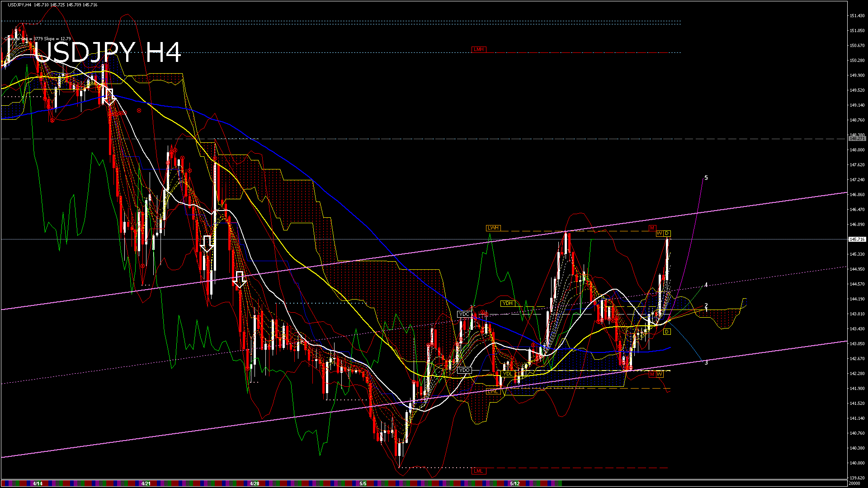Click the YDH level label

pyautogui.click(x=508, y=303)
